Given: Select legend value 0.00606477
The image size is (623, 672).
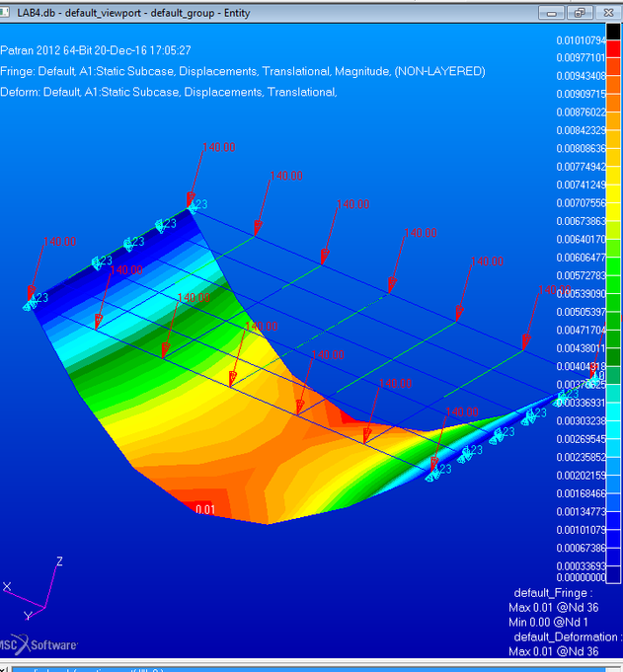Looking at the screenshot, I should click(x=581, y=258).
